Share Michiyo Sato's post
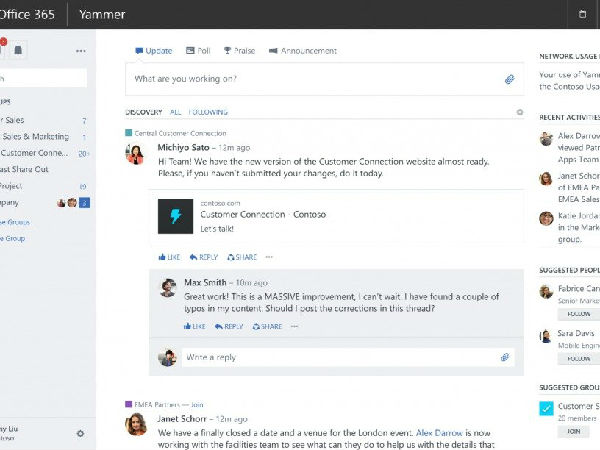The height and width of the screenshot is (450, 600). (242, 257)
